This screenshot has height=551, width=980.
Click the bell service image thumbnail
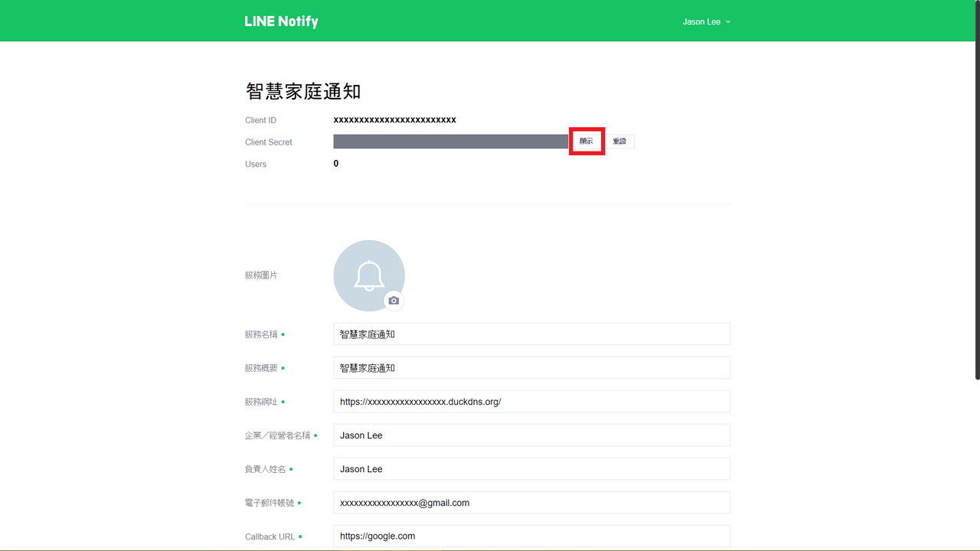point(369,275)
